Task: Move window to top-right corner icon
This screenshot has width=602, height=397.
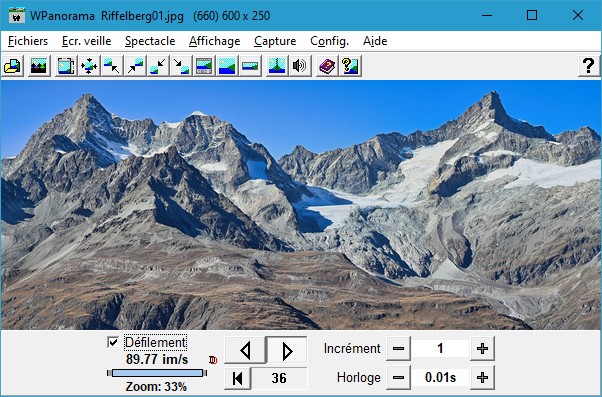Action: click(135, 66)
